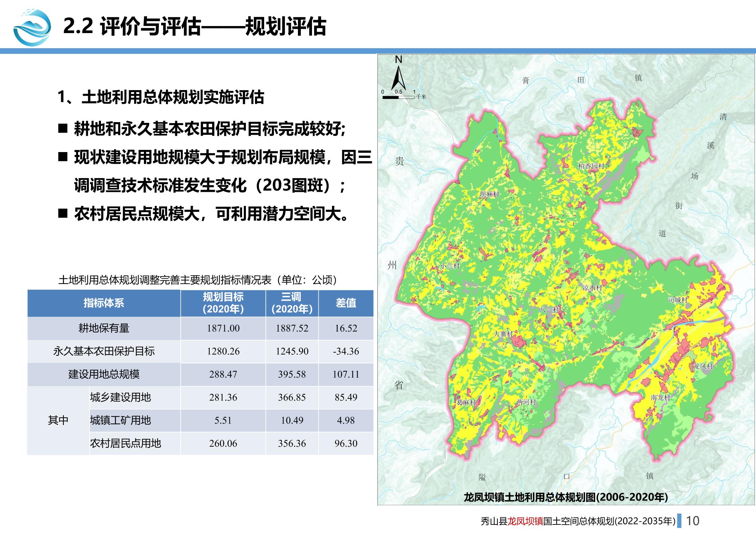
Task: Click the 其中 merged cell
Action: click(x=58, y=420)
